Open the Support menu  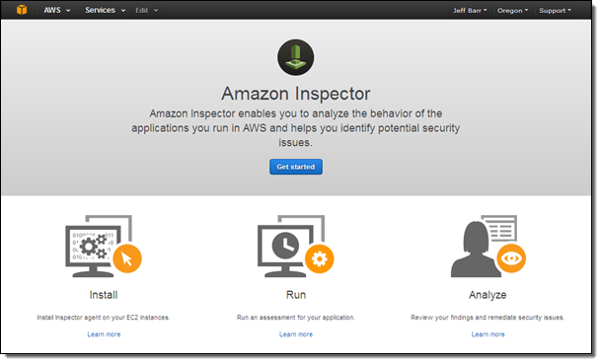[555, 10]
